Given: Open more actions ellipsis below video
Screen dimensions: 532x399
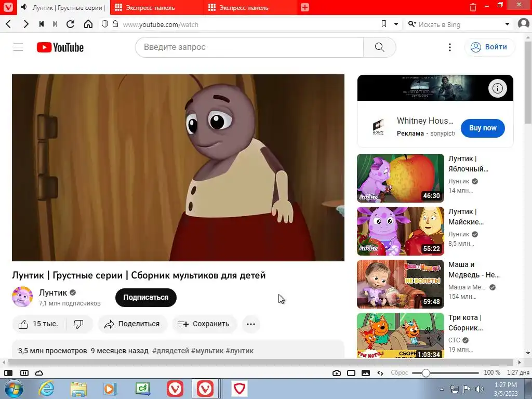Looking at the screenshot, I should click(x=251, y=324).
